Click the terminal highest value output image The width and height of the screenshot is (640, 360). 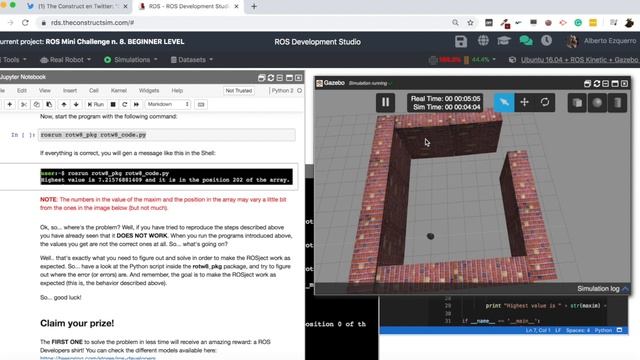[x=166, y=177]
